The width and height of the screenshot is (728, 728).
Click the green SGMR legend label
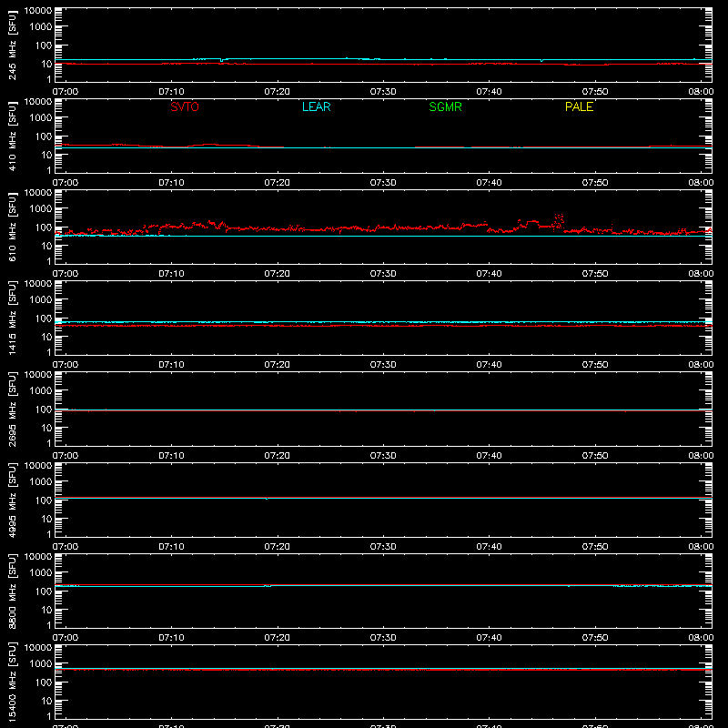pyautogui.click(x=445, y=106)
